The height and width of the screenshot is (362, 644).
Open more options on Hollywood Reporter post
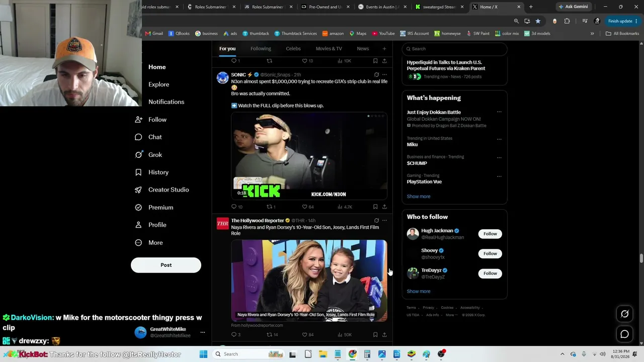(384, 221)
